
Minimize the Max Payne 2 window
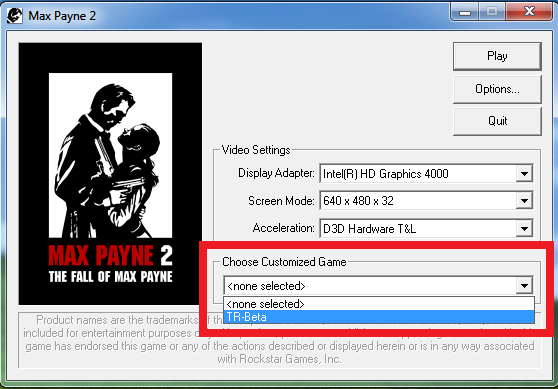[464, 12]
